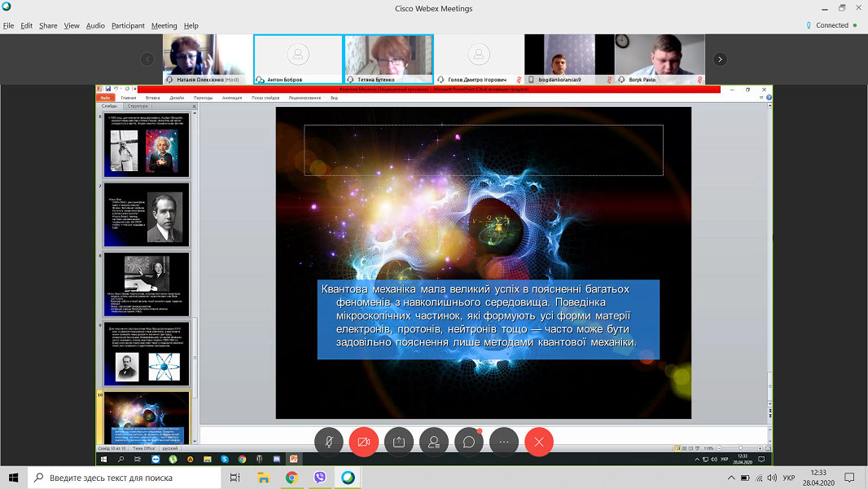868x489 pixels.
Task: Open the Chat panel
Action: tap(469, 441)
